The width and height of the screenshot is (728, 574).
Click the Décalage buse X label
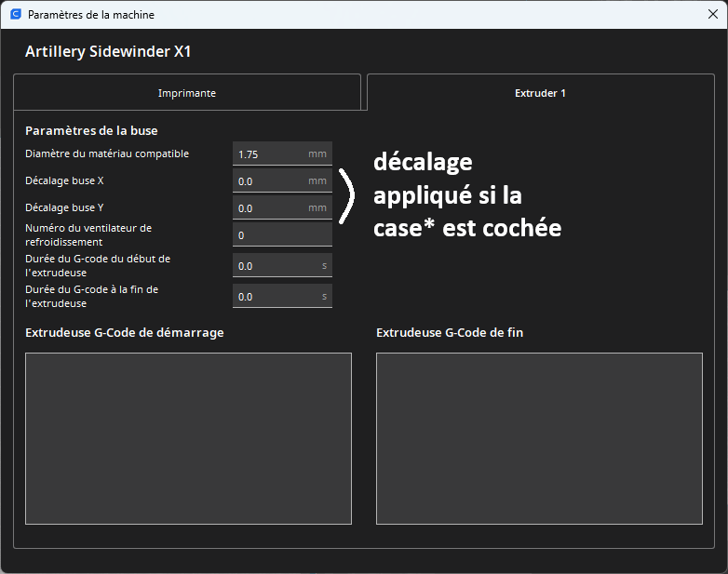point(64,180)
